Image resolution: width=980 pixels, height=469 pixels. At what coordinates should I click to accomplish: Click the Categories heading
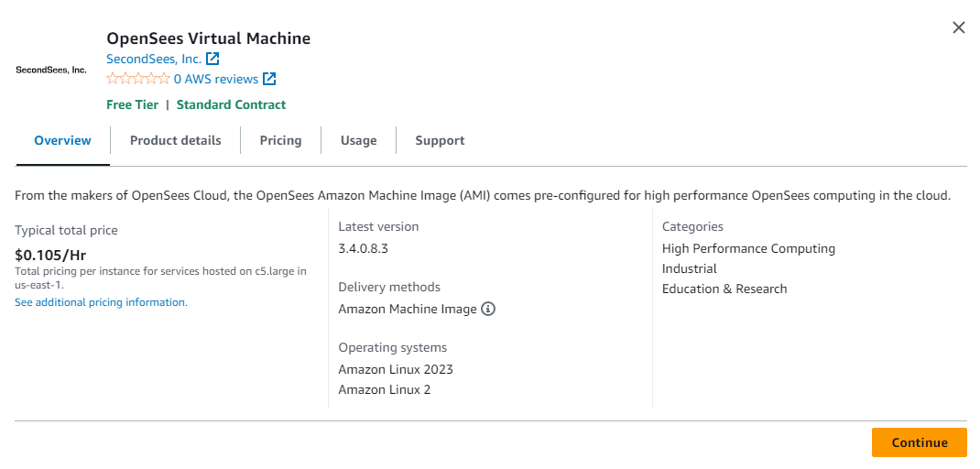692,226
